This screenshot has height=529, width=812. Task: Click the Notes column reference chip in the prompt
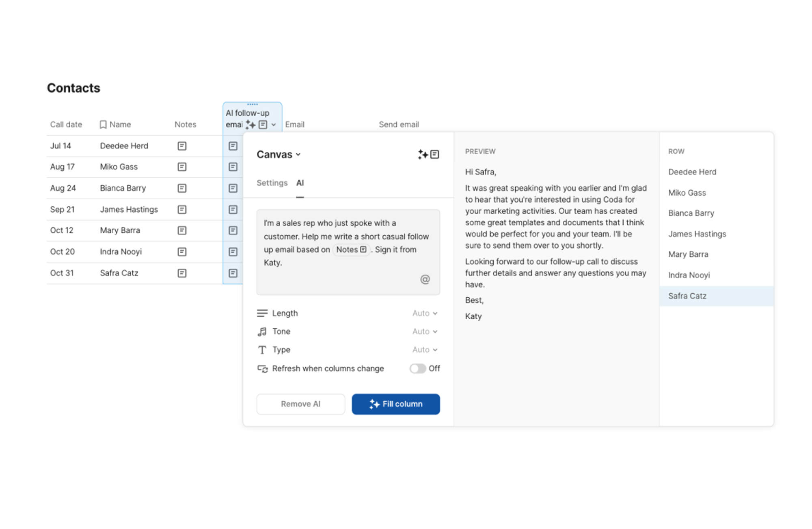point(351,250)
